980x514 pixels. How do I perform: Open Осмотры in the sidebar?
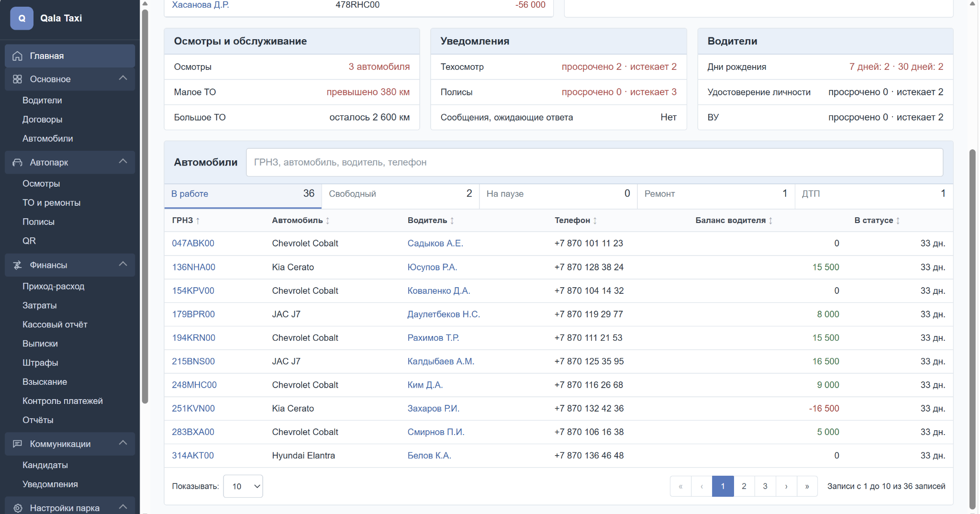coord(41,184)
